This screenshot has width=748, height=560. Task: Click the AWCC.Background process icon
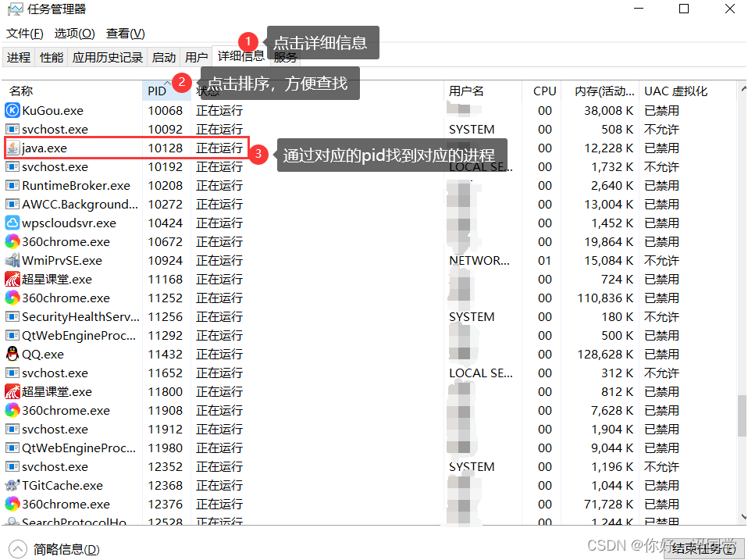click(x=12, y=204)
